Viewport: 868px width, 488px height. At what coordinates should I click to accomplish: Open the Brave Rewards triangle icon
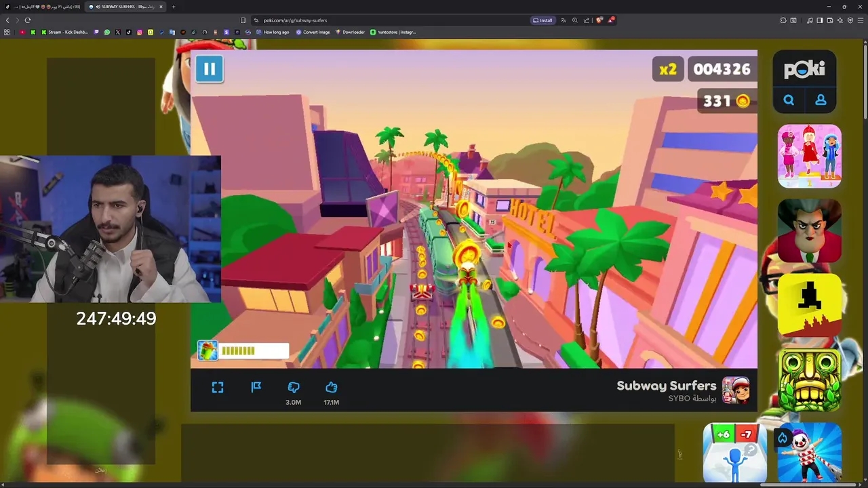click(611, 20)
